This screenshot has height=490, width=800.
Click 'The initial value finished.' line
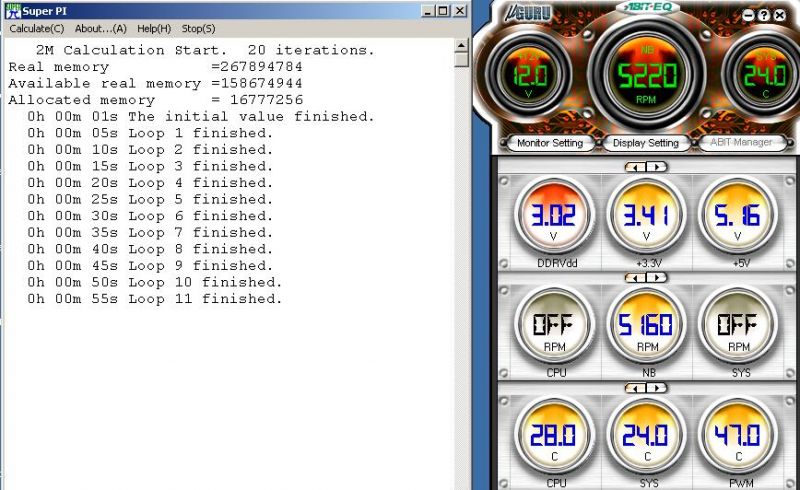pos(201,116)
